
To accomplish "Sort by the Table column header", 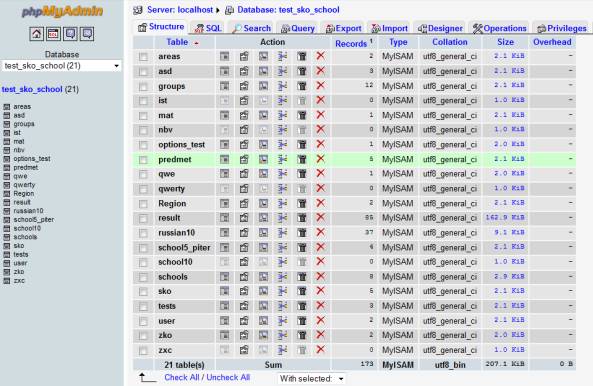I will click(177, 42).
